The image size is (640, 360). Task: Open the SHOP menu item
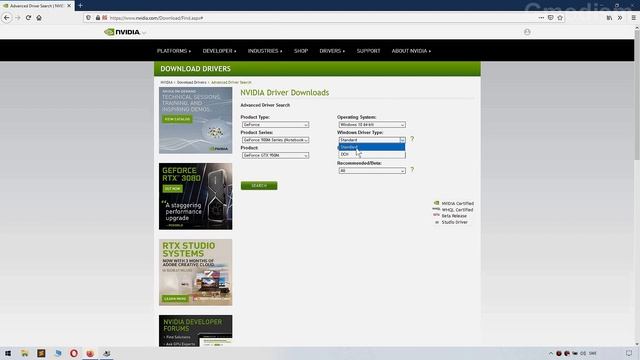pyautogui.click(x=301, y=51)
